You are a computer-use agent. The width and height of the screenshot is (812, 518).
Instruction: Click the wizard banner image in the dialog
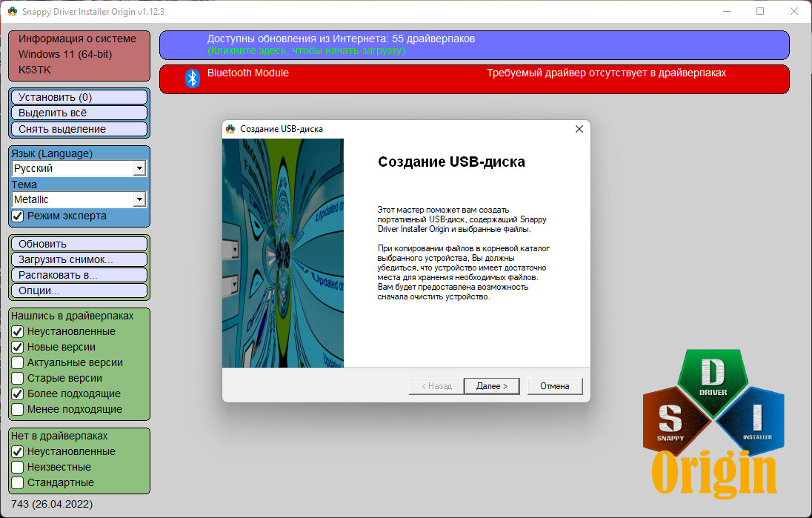coord(283,253)
